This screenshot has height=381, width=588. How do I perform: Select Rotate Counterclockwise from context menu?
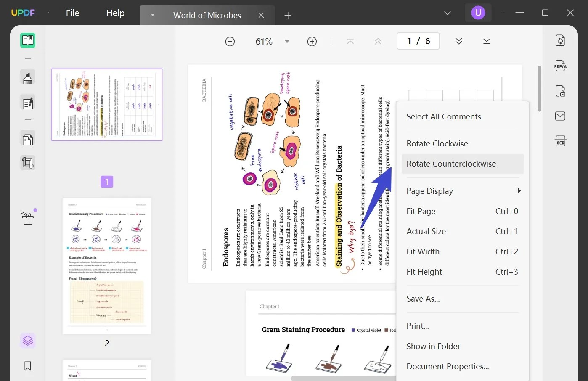[x=451, y=164]
